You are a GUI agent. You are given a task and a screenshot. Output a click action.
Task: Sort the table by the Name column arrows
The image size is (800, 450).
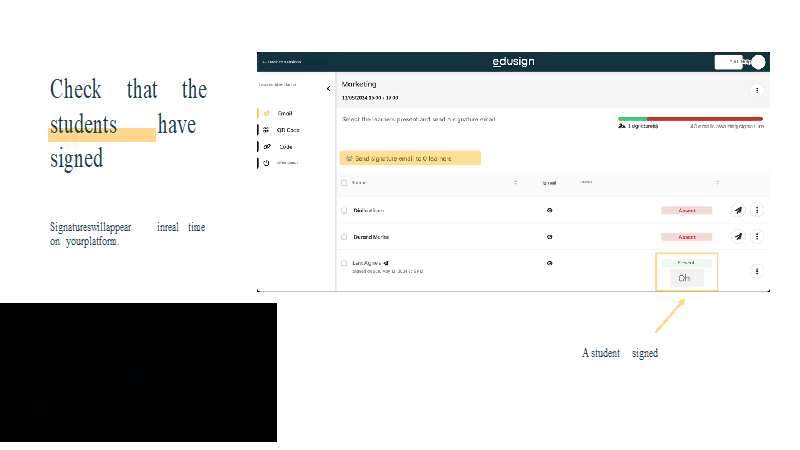[516, 183]
